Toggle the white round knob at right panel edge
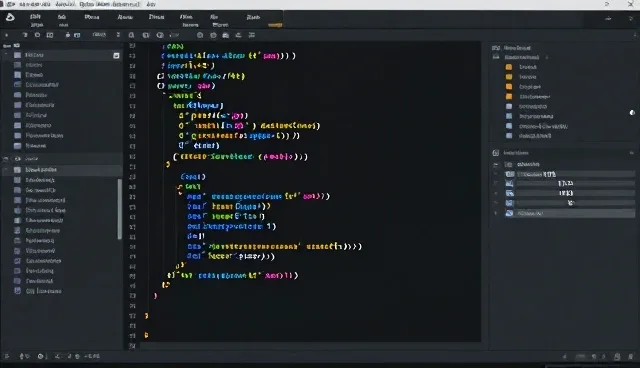Screen dimensions: 640x368 (x=632, y=113)
